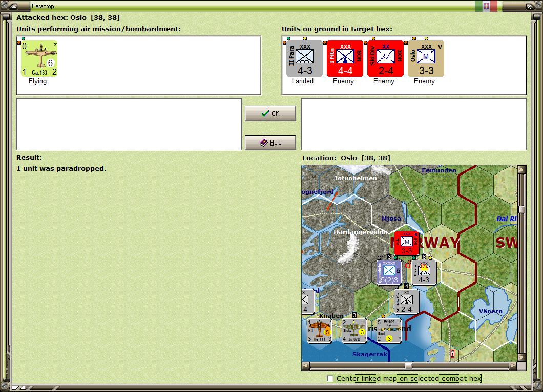Close the Paradrop dialog window
Screen dimensions: 543x392
tap(530, 6)
